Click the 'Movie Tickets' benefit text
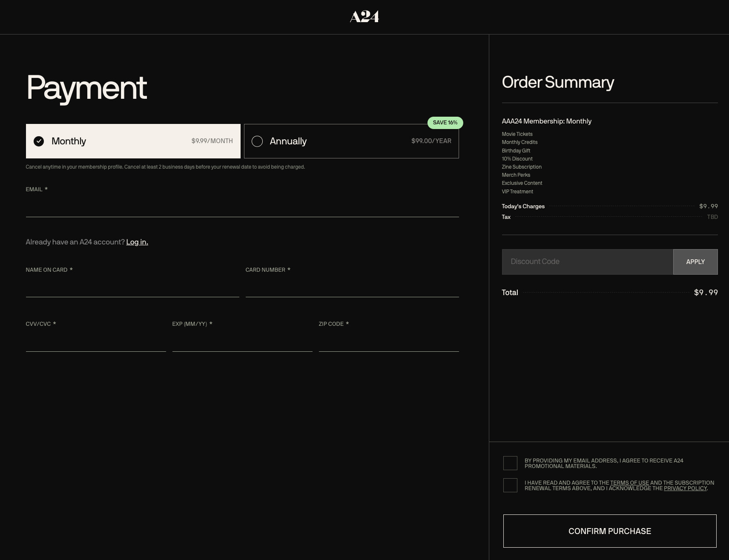Image resolution: width=729 pixels, height=560 pixels. (517, 134)
